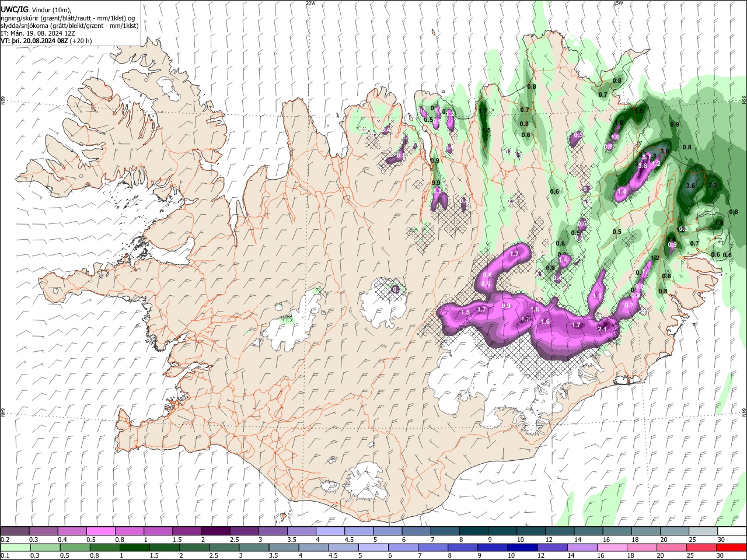The height and width of the screenshot is (560, 747).
Task: Click the Vindur (10m) label text
Action: tap(51, 10)
